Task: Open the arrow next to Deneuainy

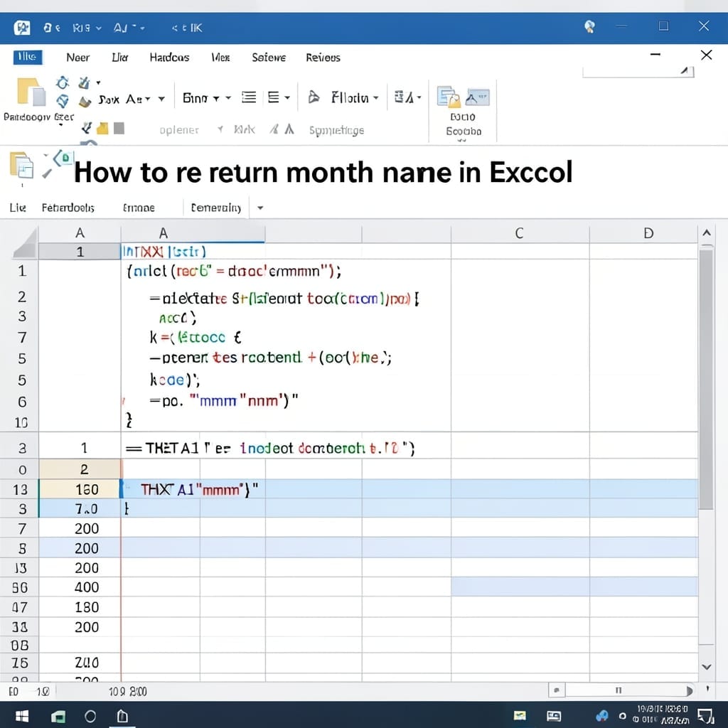Action: (260, 208)
